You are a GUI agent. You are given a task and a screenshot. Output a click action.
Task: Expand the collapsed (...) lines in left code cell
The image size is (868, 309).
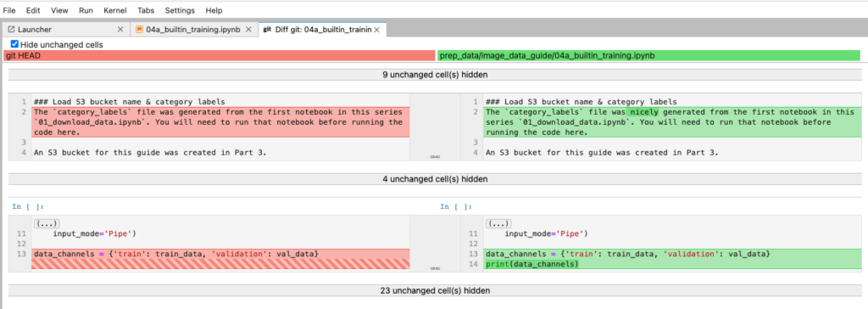(47, 224)
